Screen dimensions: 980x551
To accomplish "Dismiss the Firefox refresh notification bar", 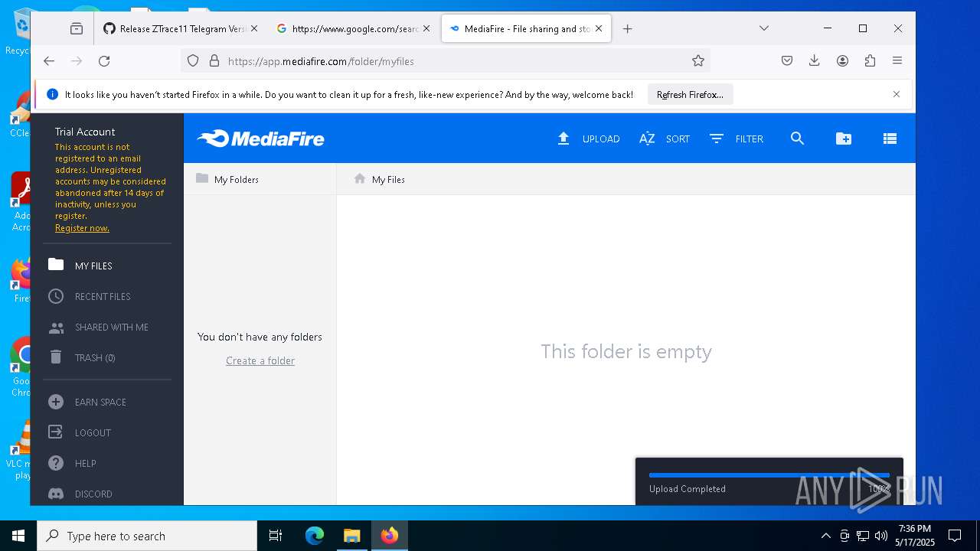I will (897, 94).
